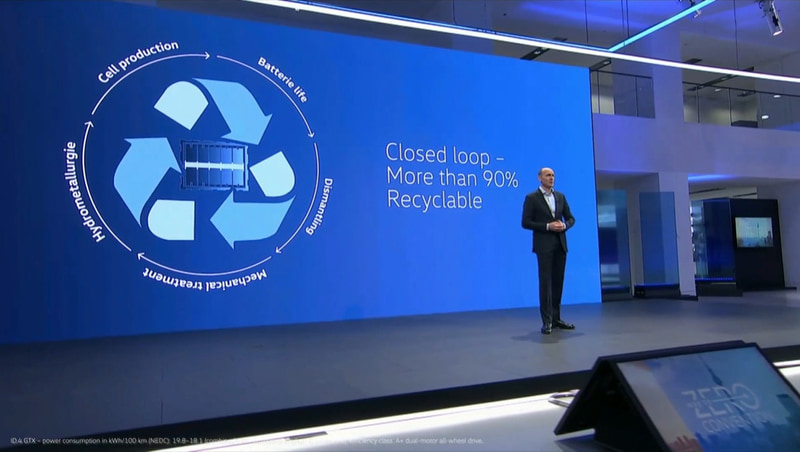800x452 pixels.
Task: Click the battery pack graphic inside the recycling symbol
Action: click(x=214, y=165)
